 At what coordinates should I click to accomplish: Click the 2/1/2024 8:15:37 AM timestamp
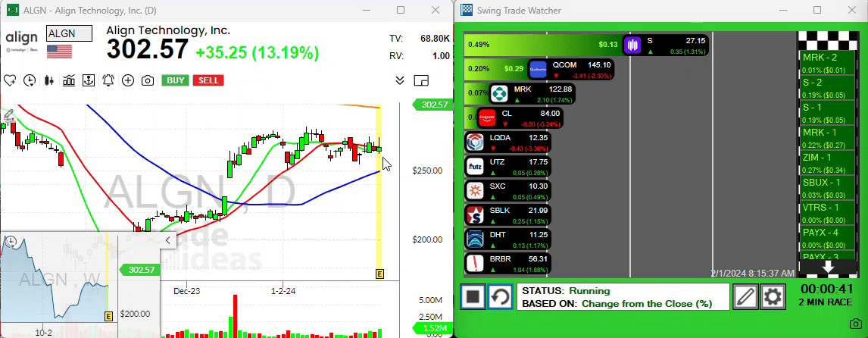[752, 273]
